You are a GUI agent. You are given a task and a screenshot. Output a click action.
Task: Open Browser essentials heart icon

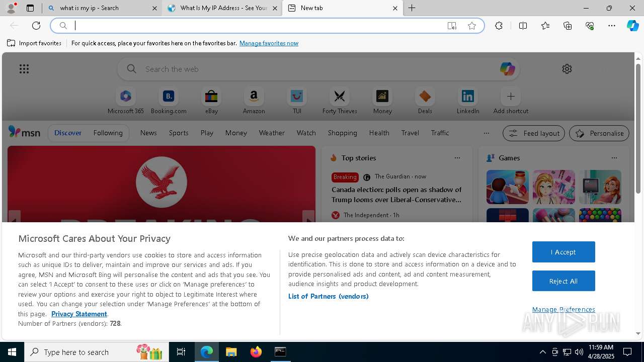(590, 26)
